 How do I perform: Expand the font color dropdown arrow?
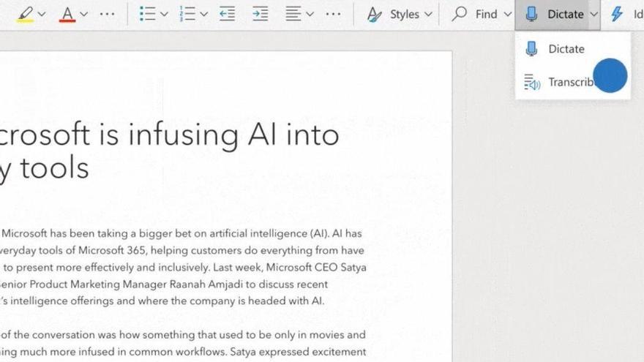(84, 14)
